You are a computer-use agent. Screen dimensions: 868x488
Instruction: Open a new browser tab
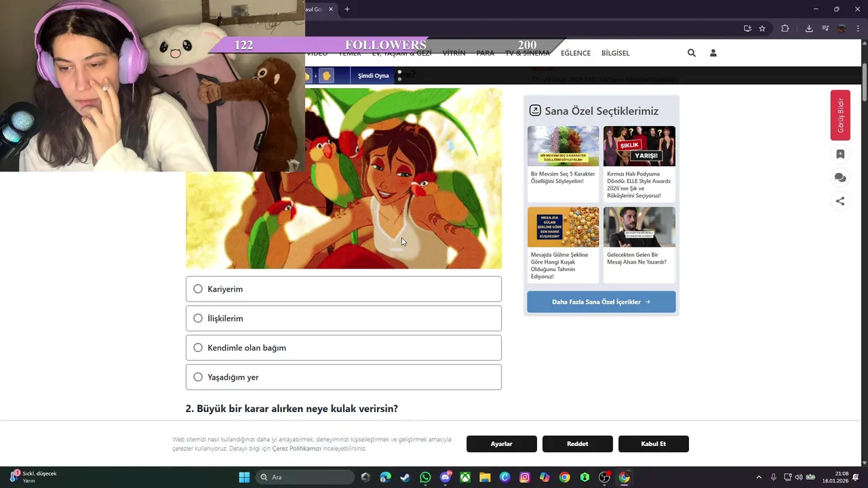point(347,9)
